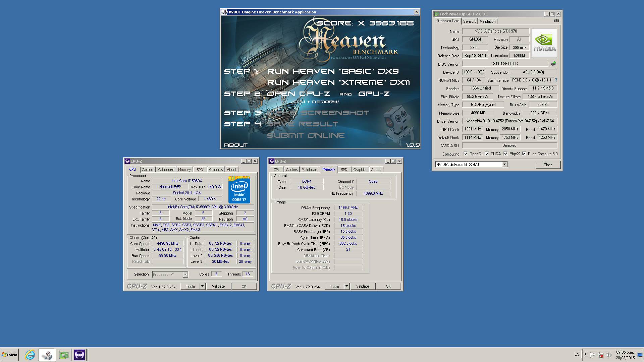Screen dimensions: 644x362
Task: Click the taskbar clock 09:06 p.m.
Action: click(x=625, y=352)
